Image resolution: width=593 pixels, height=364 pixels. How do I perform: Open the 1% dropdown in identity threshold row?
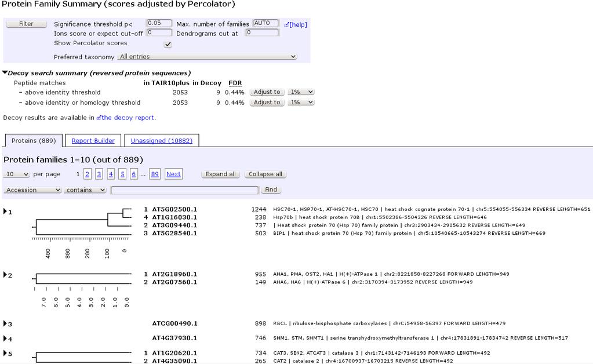click(301, 92)
